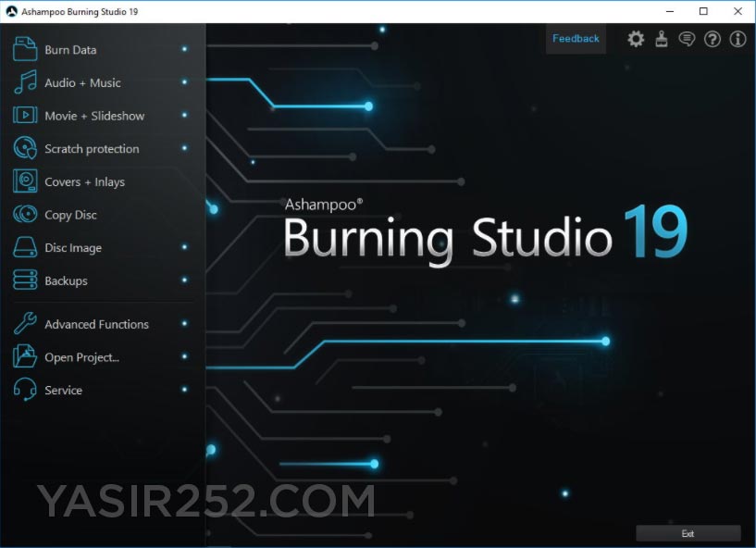Click the Burn Data folder icon

[x=25, y=49]
